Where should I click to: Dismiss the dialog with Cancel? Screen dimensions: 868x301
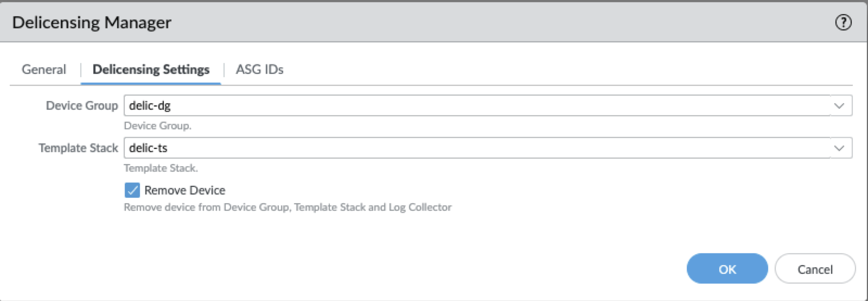click(815, 269)
